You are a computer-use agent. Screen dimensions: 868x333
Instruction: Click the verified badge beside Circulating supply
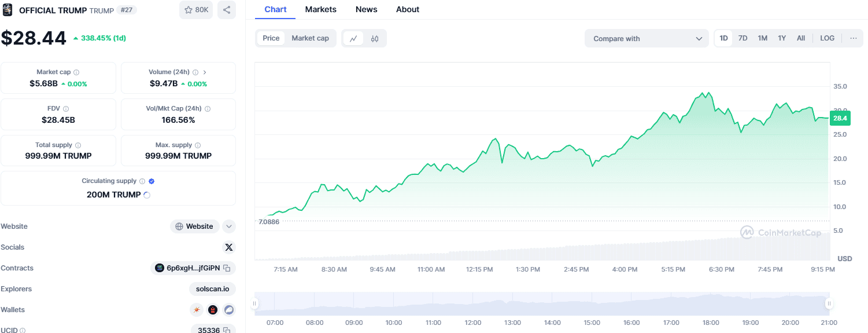pyautogui.click(x=152, y=181)
